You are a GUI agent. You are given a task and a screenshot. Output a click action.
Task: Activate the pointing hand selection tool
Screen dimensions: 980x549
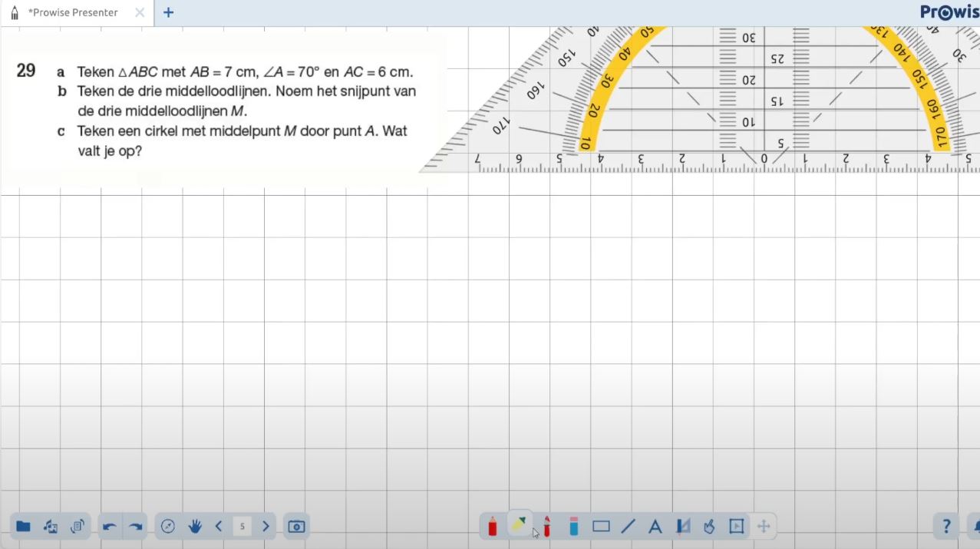[709, 527]
